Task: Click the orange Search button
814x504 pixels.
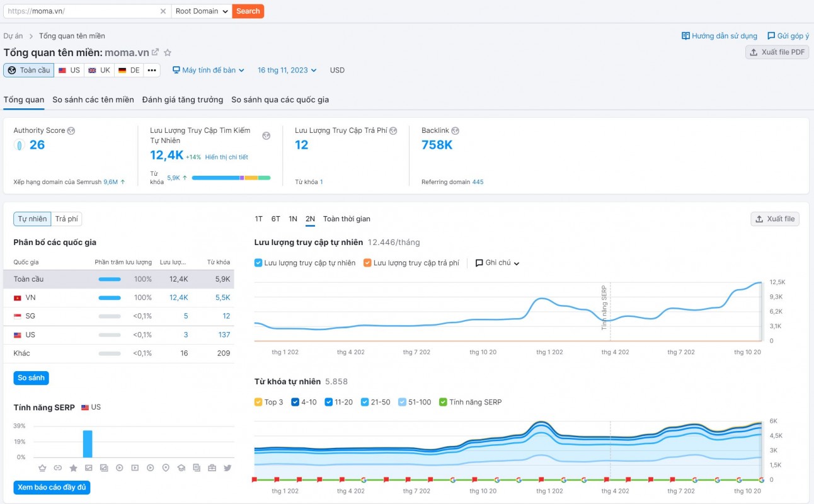Action: [248, 11]
